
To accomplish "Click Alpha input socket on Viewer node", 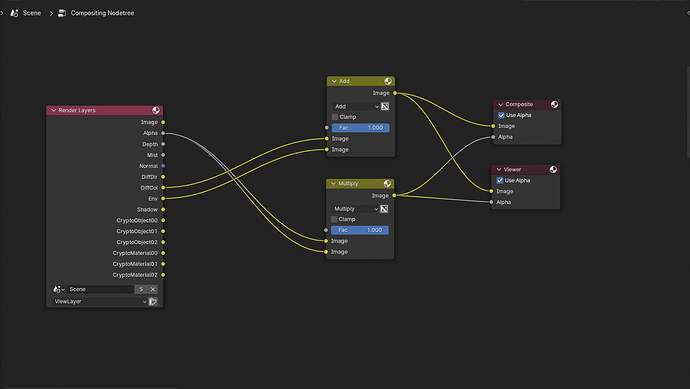I will pyautogui.click(x=491, y=202).
